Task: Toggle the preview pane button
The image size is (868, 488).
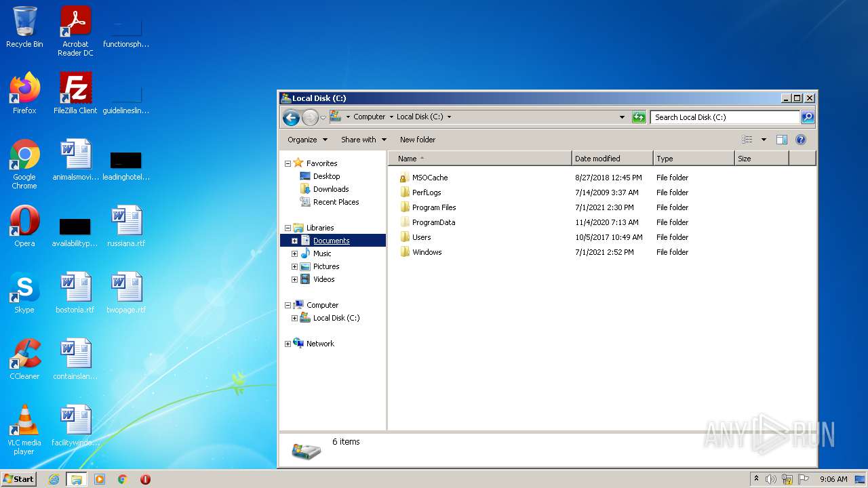Action: (781, 140)
